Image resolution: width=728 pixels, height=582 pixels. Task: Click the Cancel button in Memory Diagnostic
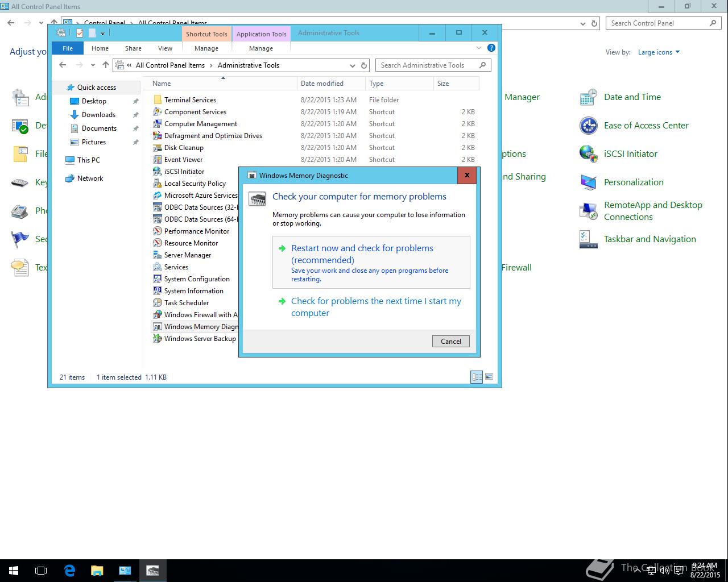(x=451, y=341)
